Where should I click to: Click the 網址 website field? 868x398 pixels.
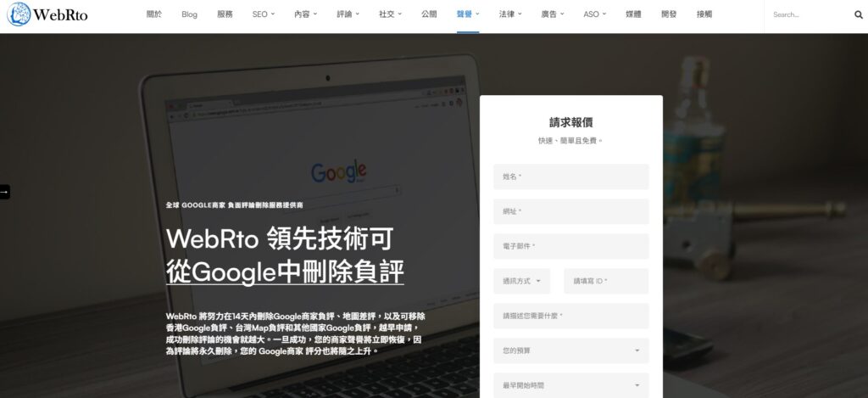pos(570,212)
